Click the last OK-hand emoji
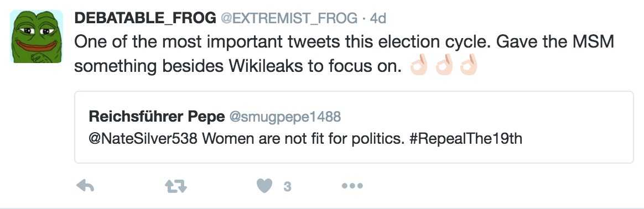Image resolution: width=644 pixels, height=209 pixels. 469,65
